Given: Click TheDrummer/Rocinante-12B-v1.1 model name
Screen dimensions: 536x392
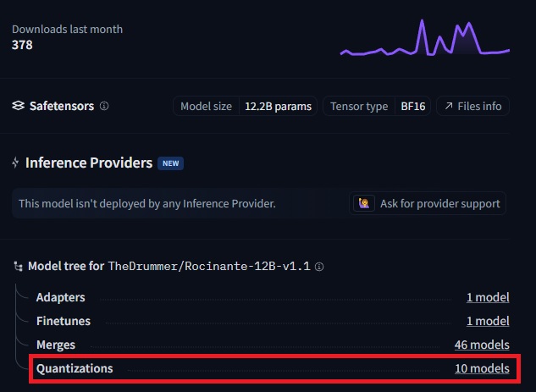Looking at the screenshot, I should click(x=209, y=266).
